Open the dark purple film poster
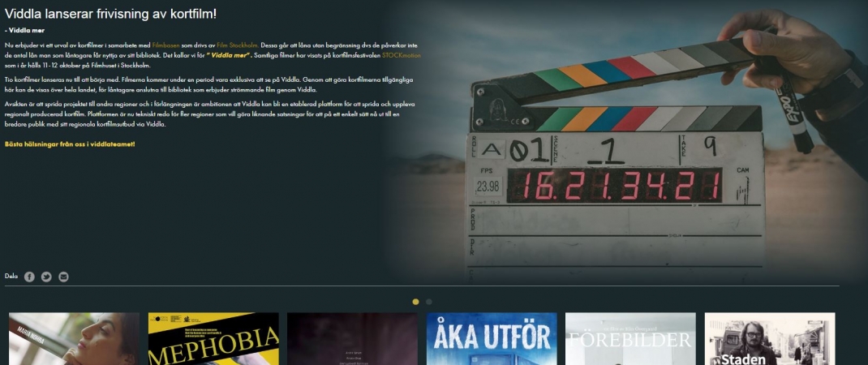 tap(352, 338)
